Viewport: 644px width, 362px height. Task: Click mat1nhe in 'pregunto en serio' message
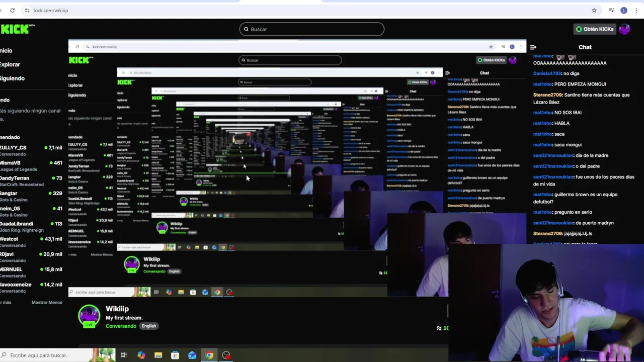[543, 212]
